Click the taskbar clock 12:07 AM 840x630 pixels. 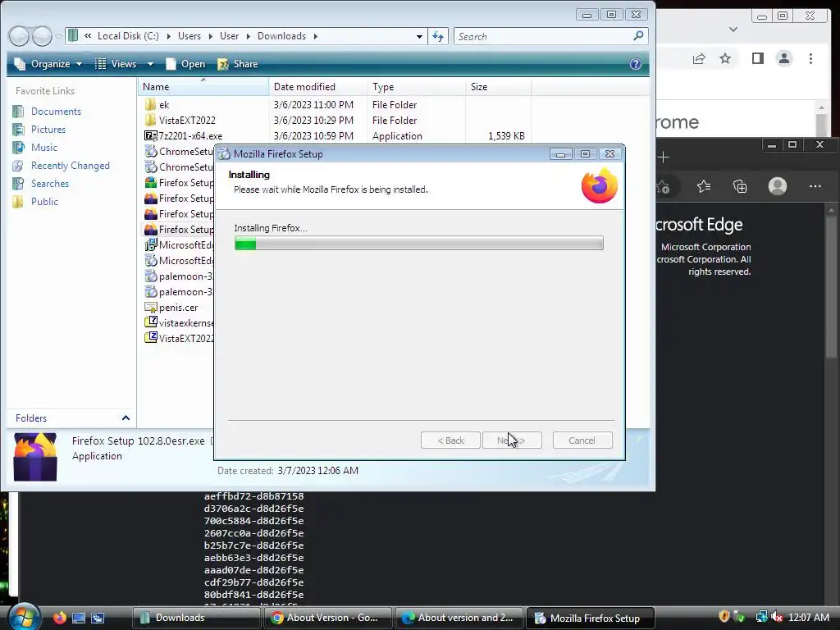click(809, 617)
